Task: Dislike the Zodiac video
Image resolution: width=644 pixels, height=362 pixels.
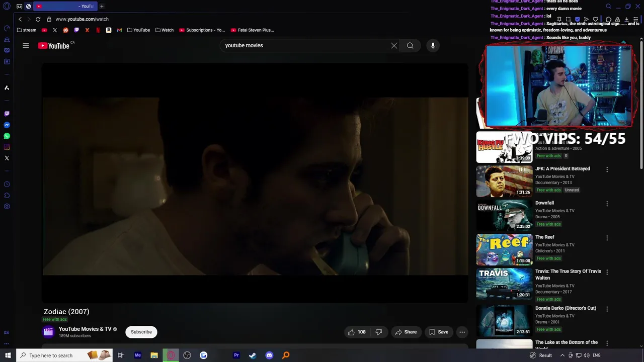Action: (x=379, y=332)
